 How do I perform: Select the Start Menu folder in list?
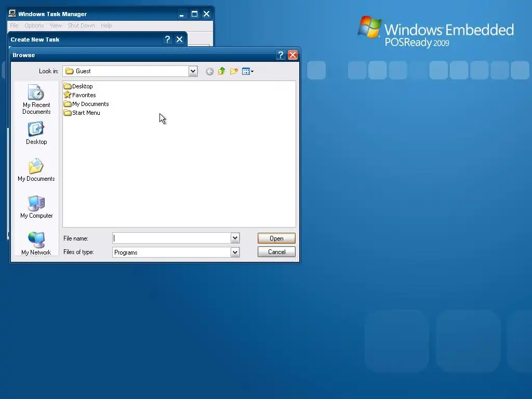tap(82, 113)
